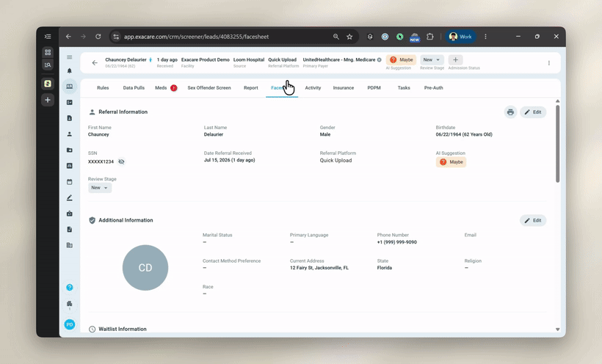This screenshot has width=602, height=364.
Task: Go back with browser back arrow
Action: tap(68, 37)
